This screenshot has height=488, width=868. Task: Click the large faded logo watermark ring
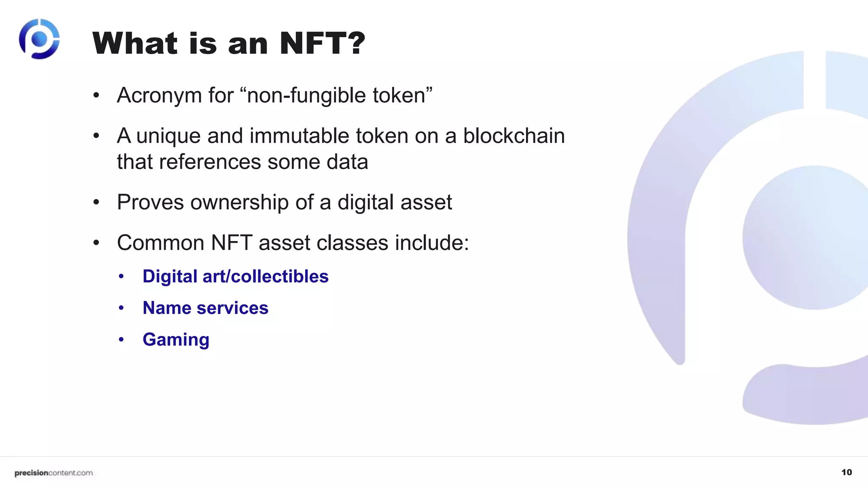[x=656, y=237]
